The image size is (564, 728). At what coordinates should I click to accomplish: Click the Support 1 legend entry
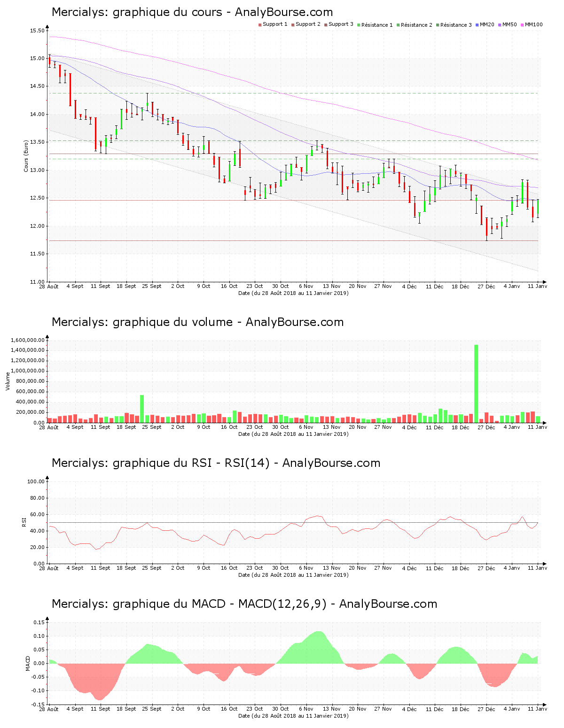pos(273,24)
